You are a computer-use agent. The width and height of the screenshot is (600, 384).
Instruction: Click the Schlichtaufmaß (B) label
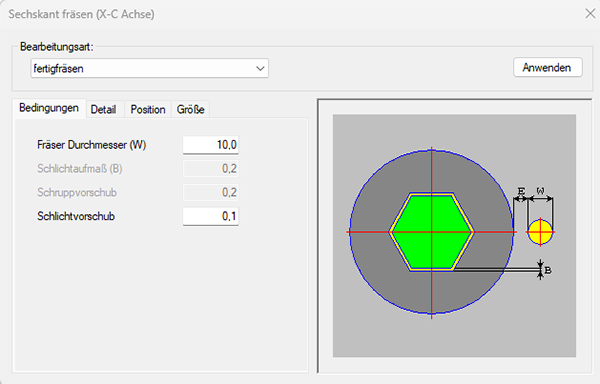[x=80, y=169]
